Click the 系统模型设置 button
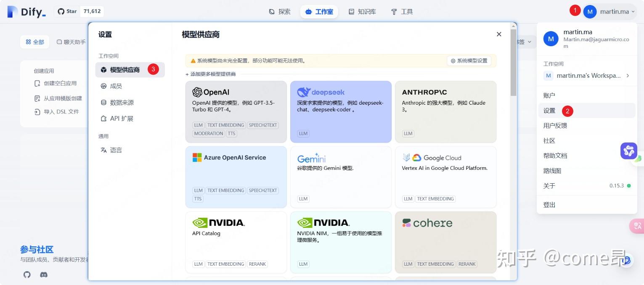644x285 pixels. pos(469,60)
